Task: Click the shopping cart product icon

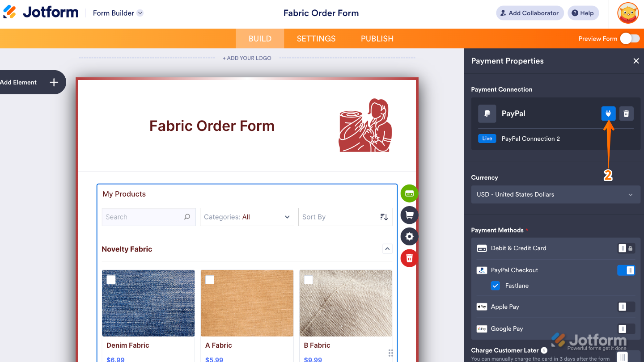Action: coord(409,215)
